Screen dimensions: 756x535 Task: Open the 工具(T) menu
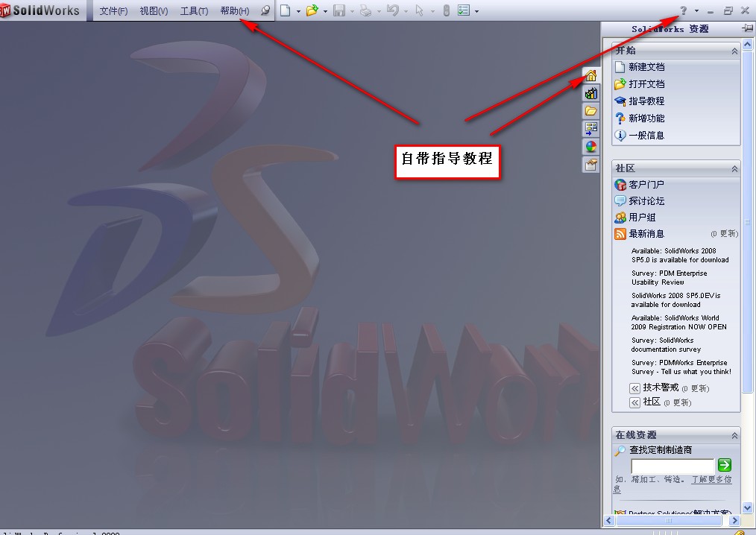194,10
